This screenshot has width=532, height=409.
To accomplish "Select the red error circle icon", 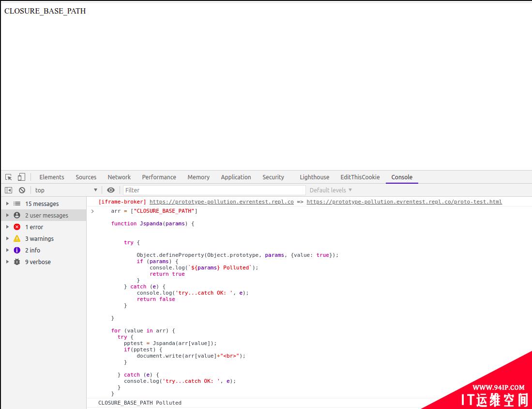I will click(x=17, y=227).
